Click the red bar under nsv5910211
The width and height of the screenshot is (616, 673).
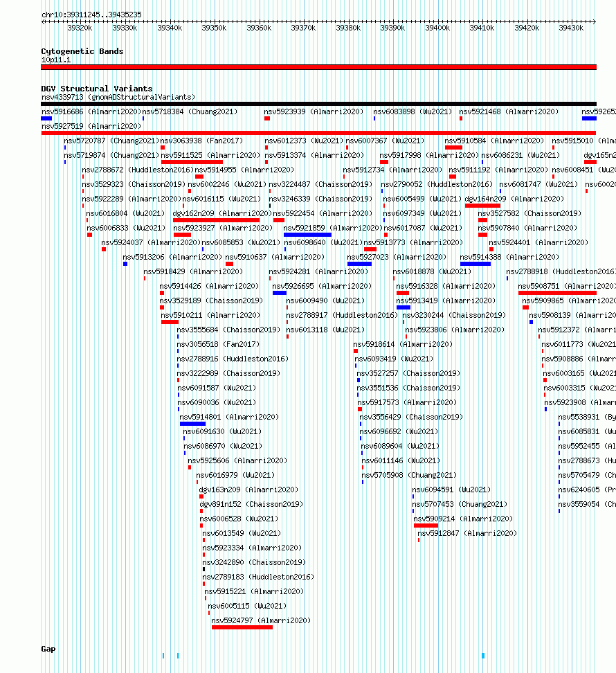pos(170,322)
